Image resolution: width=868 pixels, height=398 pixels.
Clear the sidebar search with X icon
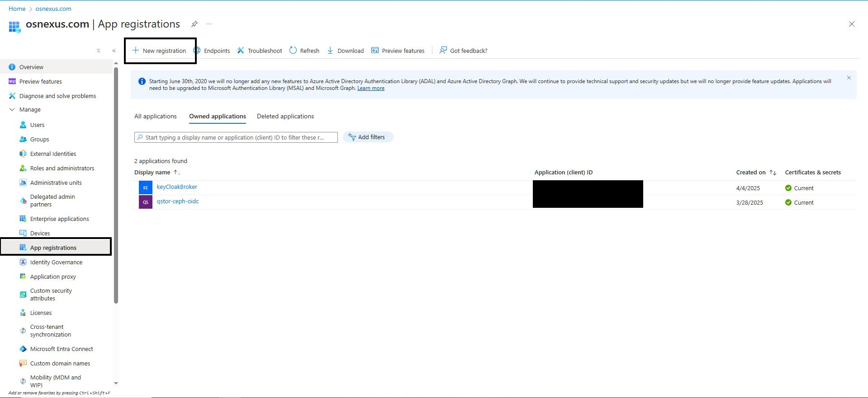pyautogui.click(x=99, y=51)
